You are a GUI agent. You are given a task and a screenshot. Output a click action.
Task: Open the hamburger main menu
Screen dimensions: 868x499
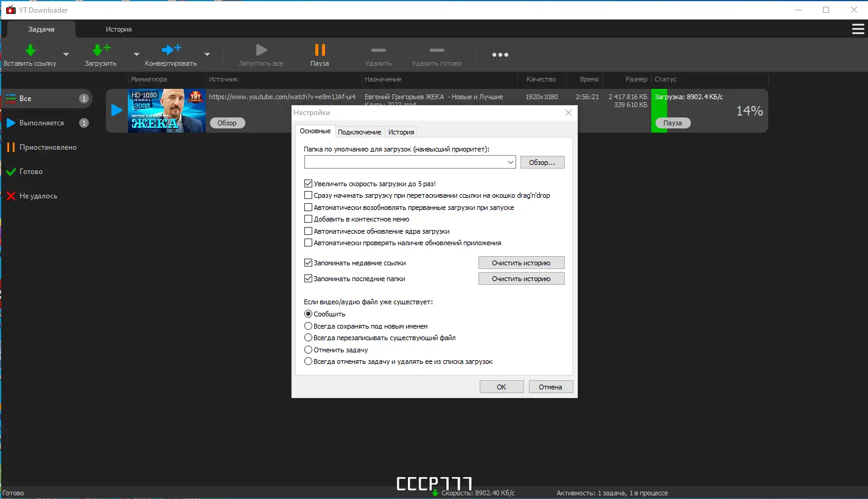tap(858, 29)
